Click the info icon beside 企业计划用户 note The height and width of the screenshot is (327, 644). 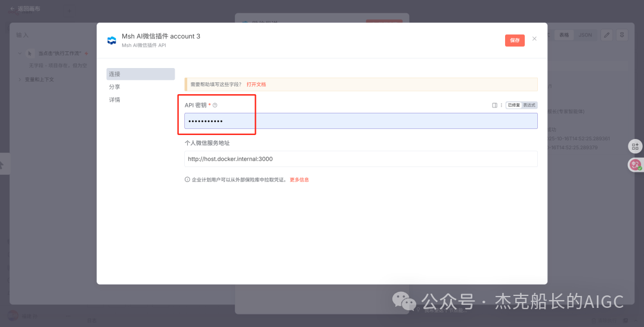[187, 180]
